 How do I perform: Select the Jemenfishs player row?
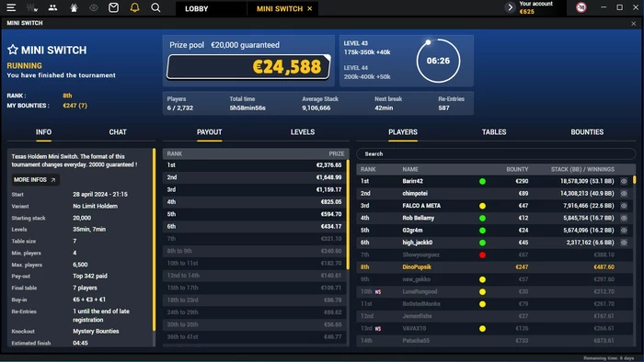495,316
